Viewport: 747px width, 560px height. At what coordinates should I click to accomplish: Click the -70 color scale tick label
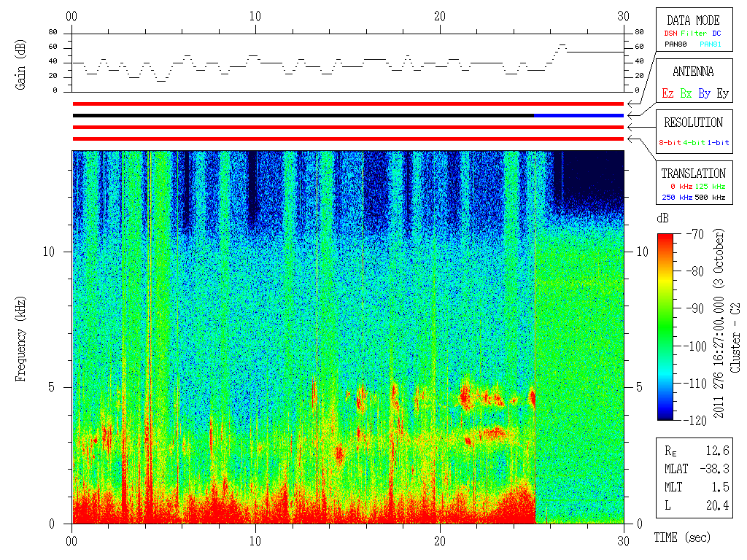click(695, 234)
